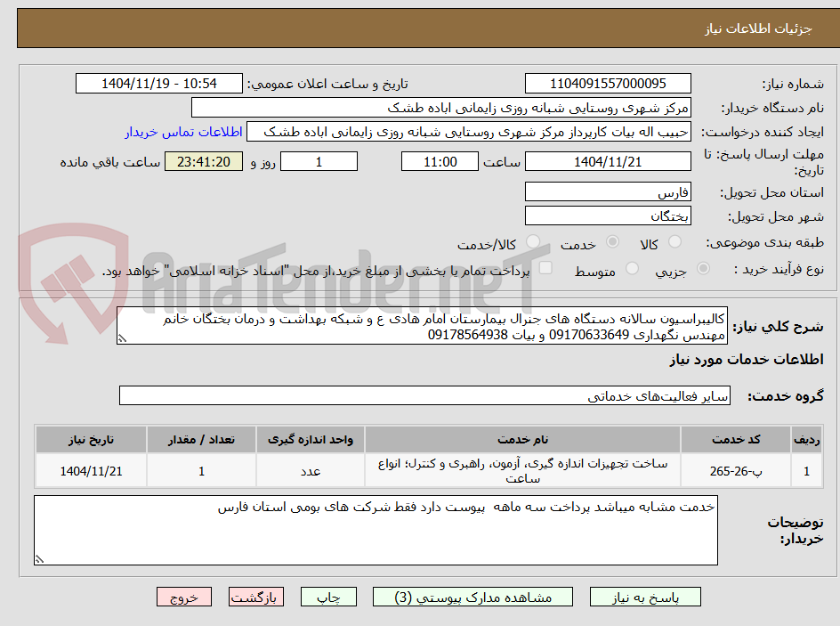The height and width of the screenshot is (626, 840).
Task: Click the remaining days field showing 1
Action: [x=319, y=161]
